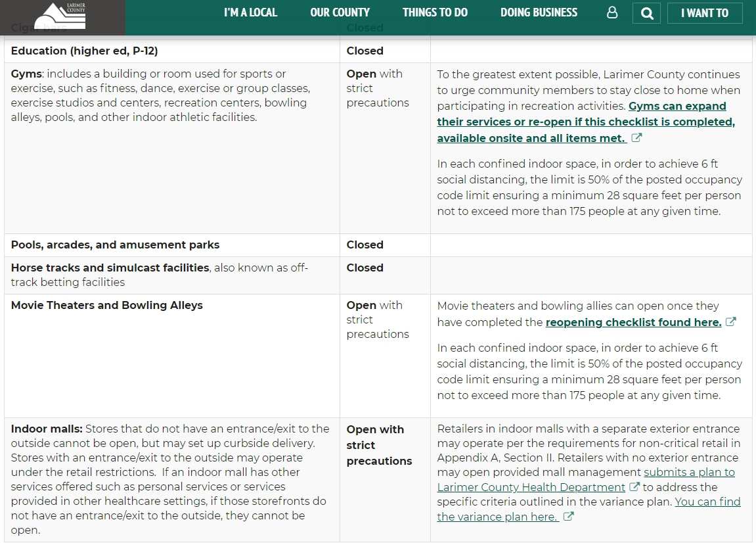Click the Indoor malls row heading
The height and width of the screenshot is (543, 756).
pos(47,429)
